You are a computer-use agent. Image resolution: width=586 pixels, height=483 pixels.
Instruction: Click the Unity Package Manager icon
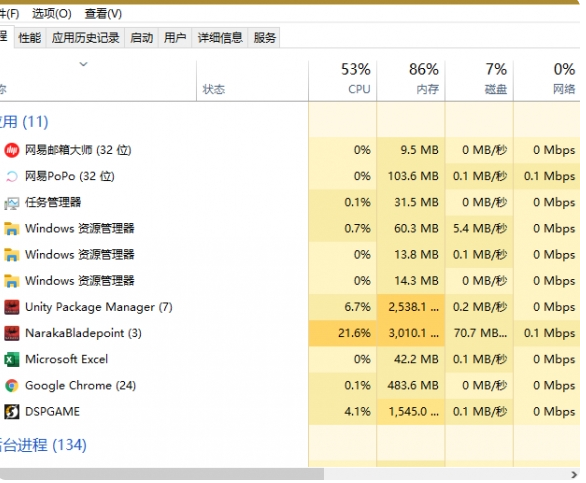(x=12, y=307)
